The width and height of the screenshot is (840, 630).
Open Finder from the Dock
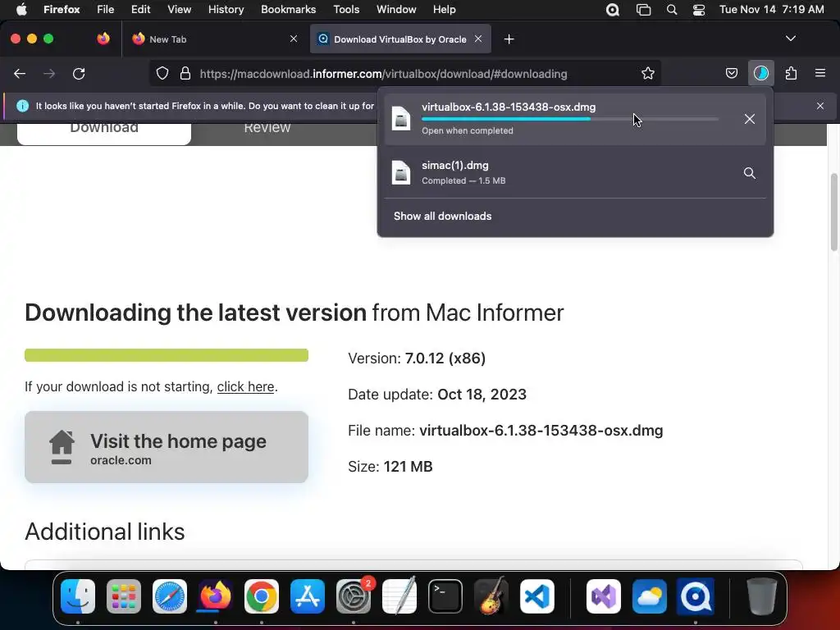pos(78,596)
